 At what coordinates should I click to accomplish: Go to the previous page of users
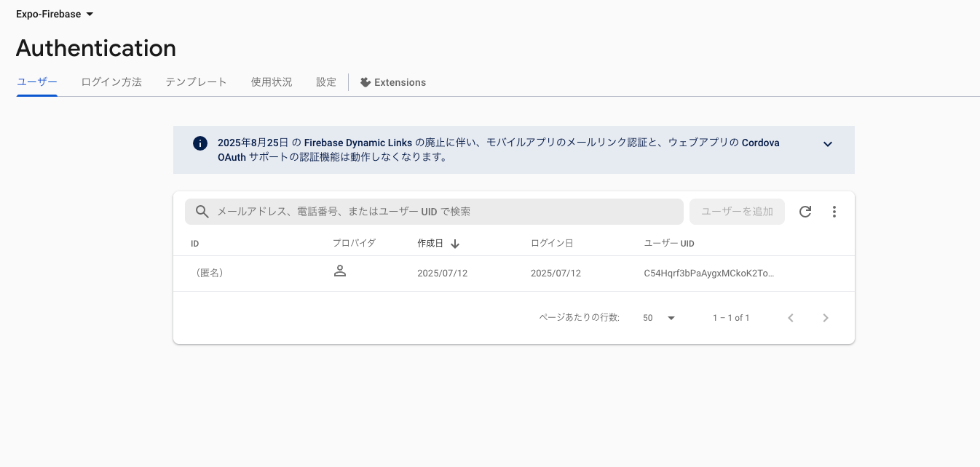[x=791, y=318]
